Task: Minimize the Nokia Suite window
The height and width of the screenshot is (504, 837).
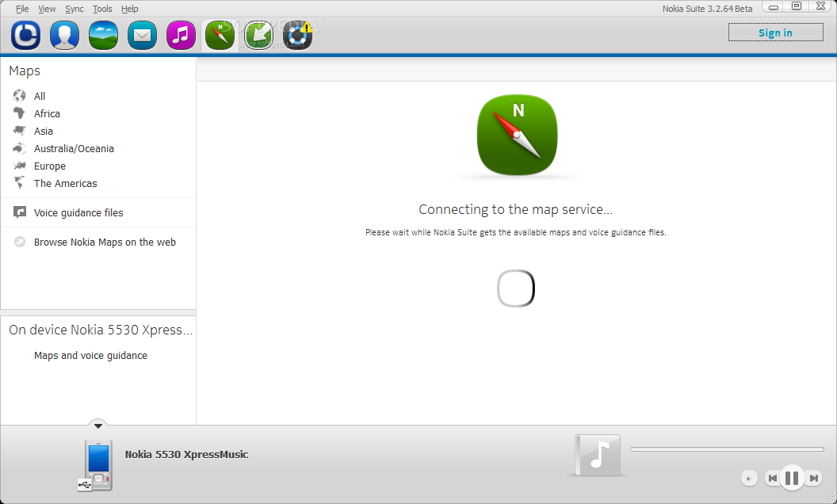Action: (x=773, y=6)
